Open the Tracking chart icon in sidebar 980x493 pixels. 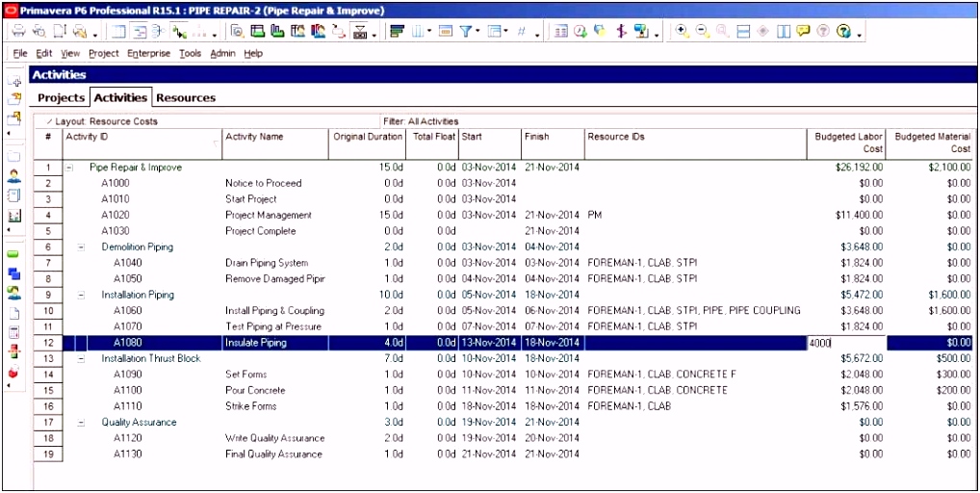(14, 217)
